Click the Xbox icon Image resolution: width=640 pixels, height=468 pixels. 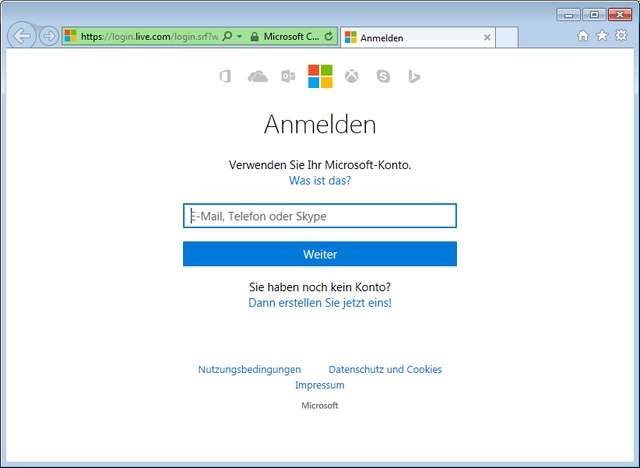(351, 76)
